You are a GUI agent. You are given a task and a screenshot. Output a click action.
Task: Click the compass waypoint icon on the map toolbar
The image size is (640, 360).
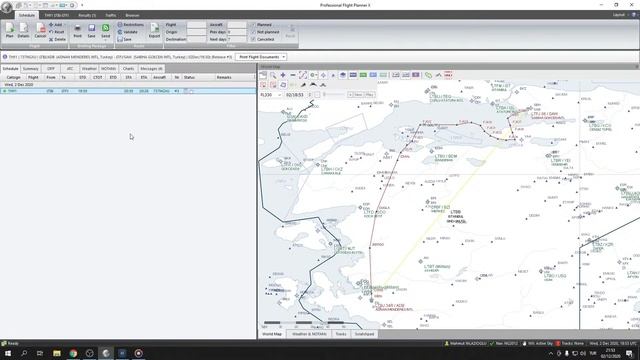click(323, 75)
